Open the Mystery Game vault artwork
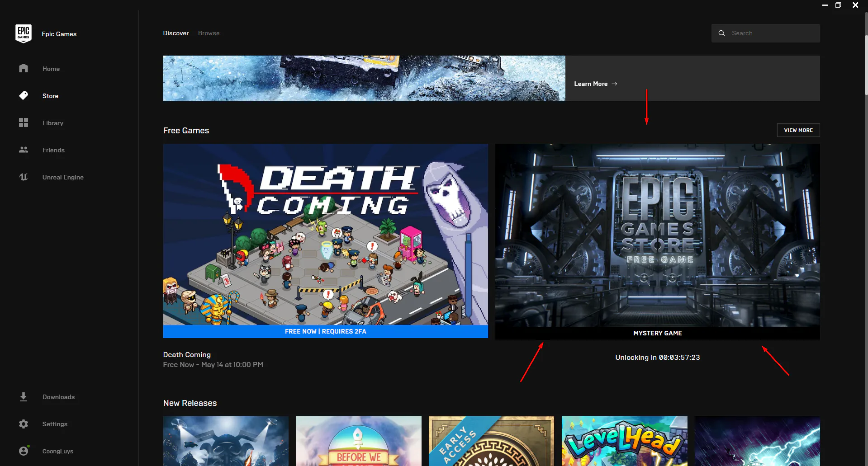This screenshot has width=868, height=466. tap(657, 235)
